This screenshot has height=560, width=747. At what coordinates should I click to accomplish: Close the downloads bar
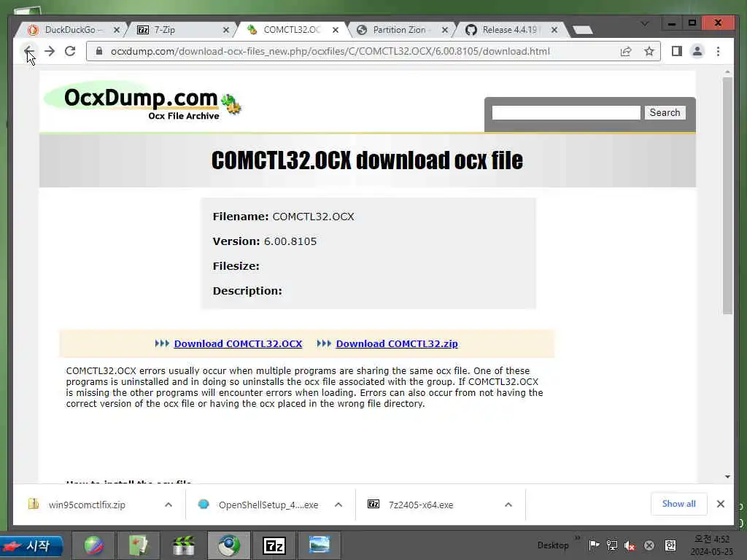(720, 504)
